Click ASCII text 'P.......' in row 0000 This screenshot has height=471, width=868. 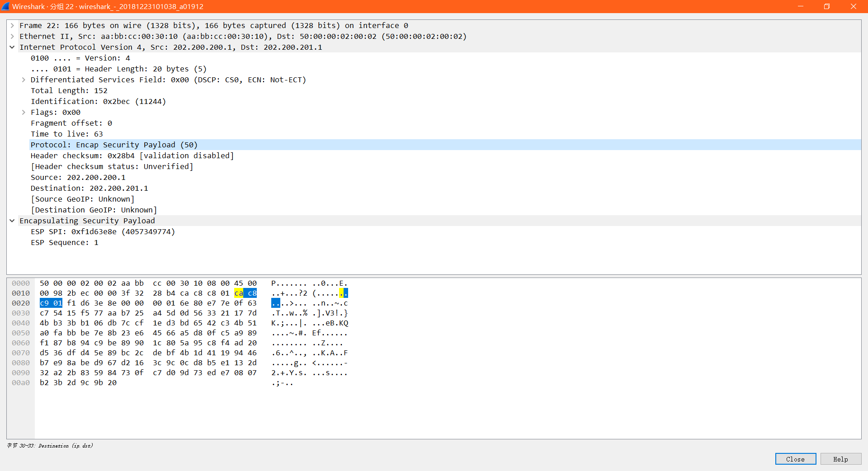coord(289,283)
